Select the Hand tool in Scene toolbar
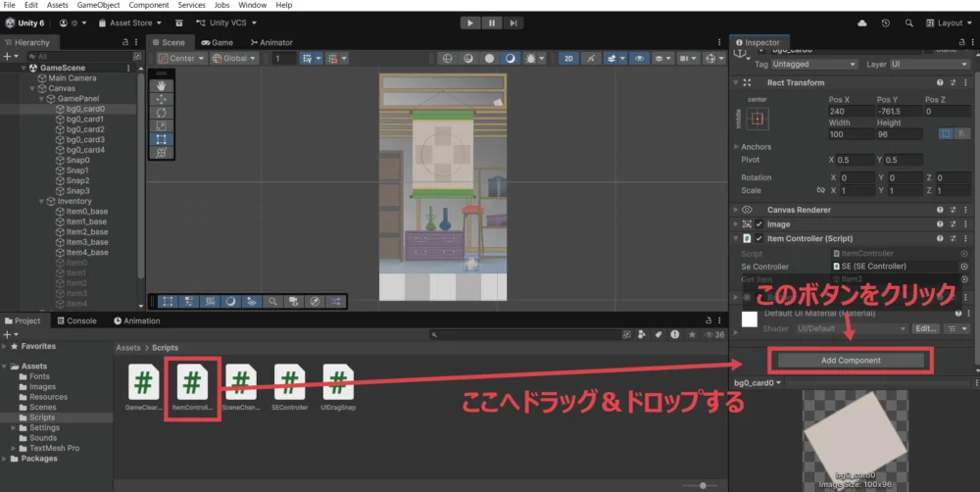This screenshot has height=492, width=980. pos(162,85)
